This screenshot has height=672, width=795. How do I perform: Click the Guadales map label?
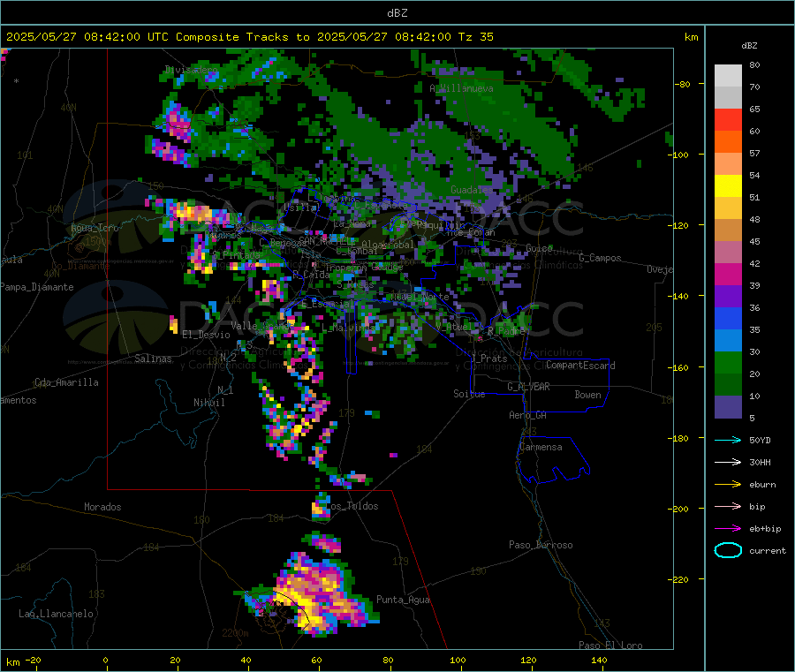(472, 190)
